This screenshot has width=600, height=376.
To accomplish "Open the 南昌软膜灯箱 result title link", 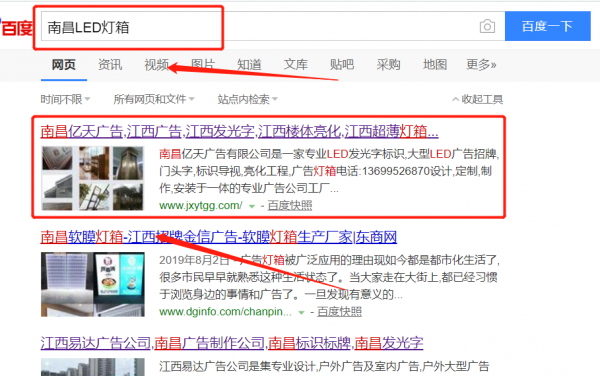I will click(x=219, y=237).
